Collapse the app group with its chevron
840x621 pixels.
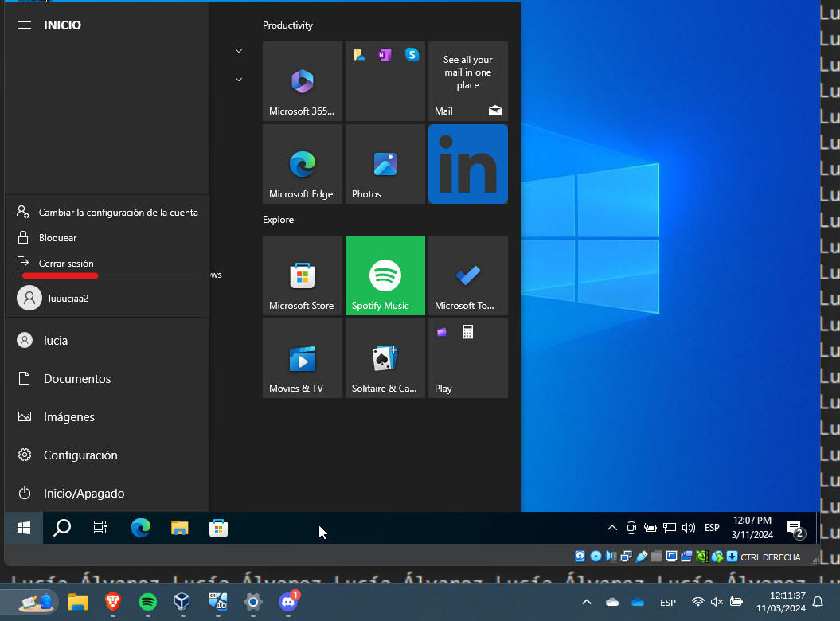(238, 50)
